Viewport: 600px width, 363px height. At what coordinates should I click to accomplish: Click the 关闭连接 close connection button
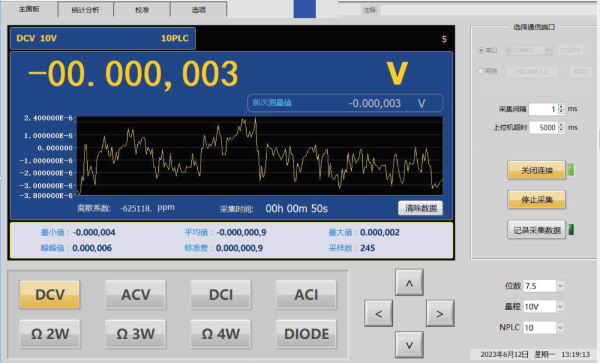(x=536, y=170)
